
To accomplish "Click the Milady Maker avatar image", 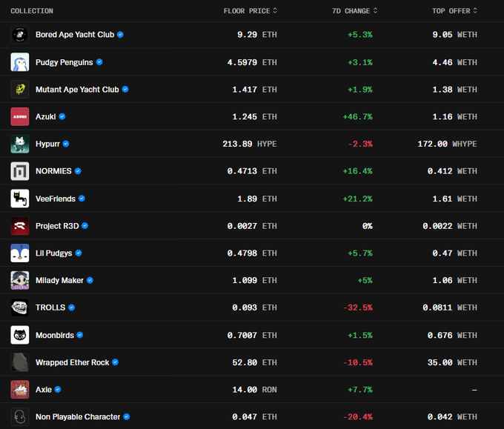I will tap(19, 280).
